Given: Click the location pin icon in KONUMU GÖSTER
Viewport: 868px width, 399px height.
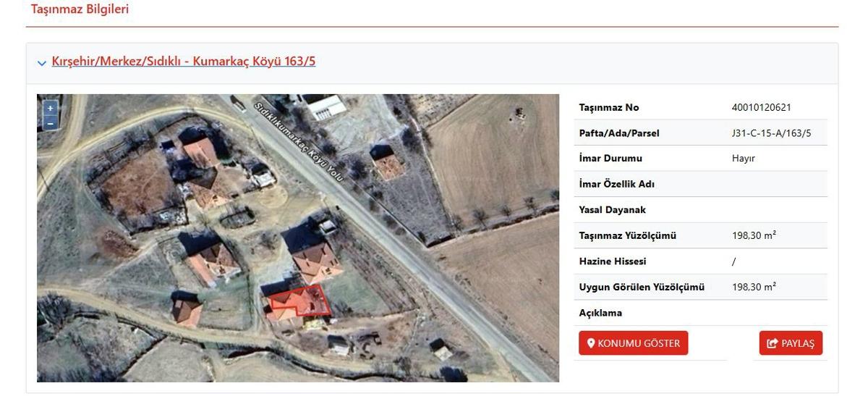Looking at the screenshot, I should click(x=591, y=343).
